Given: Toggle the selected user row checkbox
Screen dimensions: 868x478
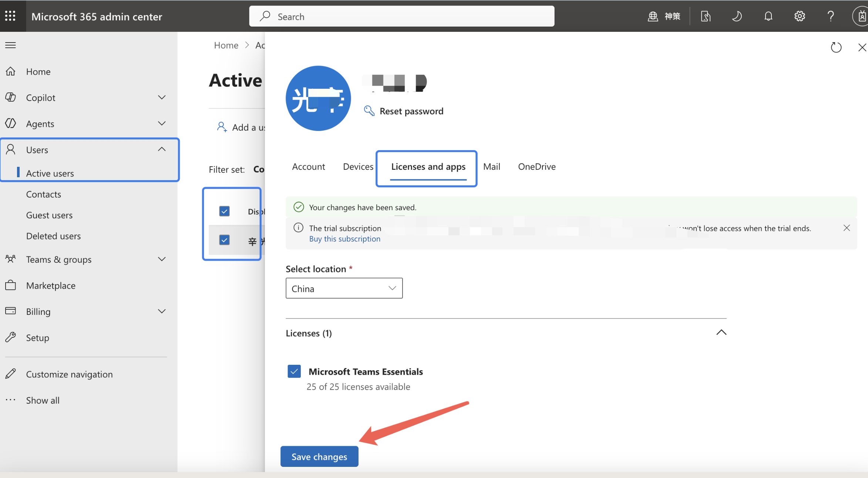Looking at the screenshot, I should point(224,240).
